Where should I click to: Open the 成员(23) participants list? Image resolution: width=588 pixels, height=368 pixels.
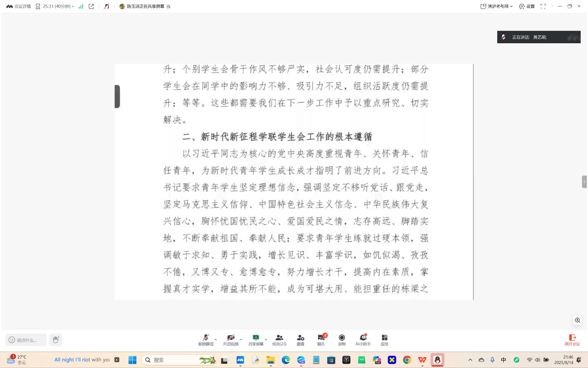pos(279,340)
